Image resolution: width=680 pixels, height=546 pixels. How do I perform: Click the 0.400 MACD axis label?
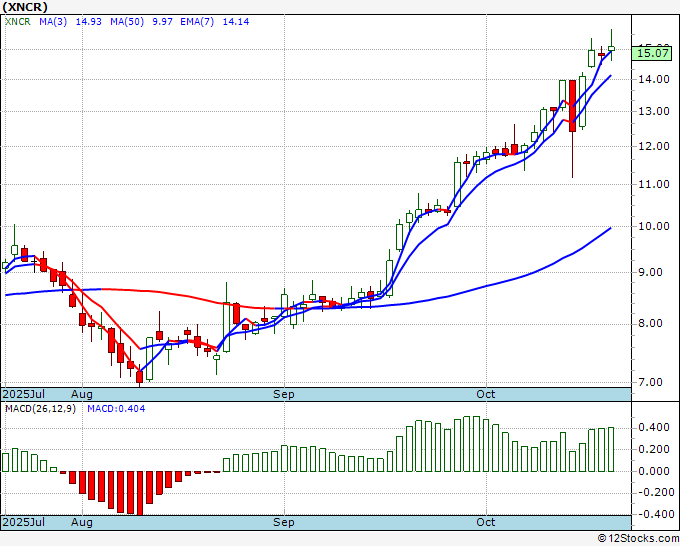pos(654,428)
